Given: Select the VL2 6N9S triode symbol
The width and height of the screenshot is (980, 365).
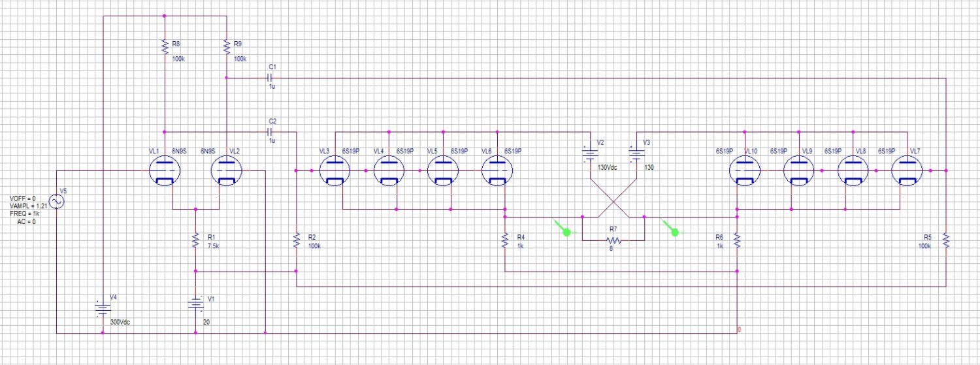Looking at the screenshot, I should click(226, 172).
